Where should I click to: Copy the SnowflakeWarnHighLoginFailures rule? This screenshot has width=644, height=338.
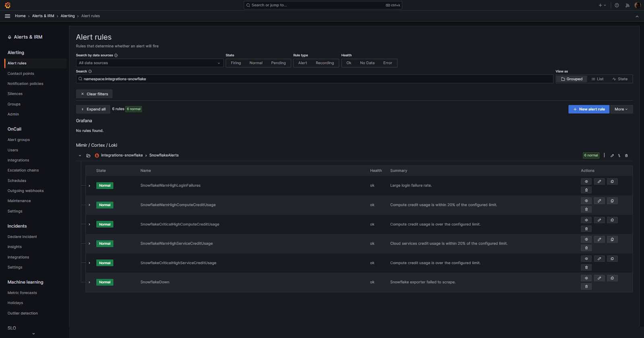612,181
